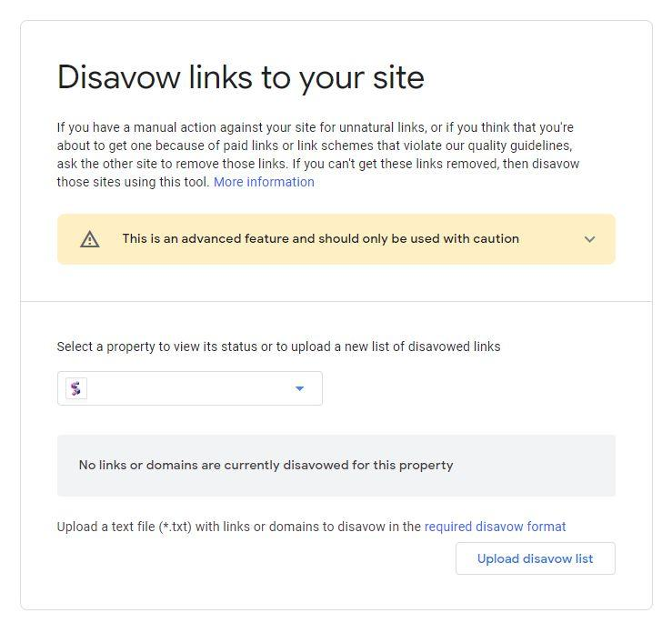Open the property selector dropdown arrow
672x633 pixels.
pyautogui.click(x=299, y=388)
